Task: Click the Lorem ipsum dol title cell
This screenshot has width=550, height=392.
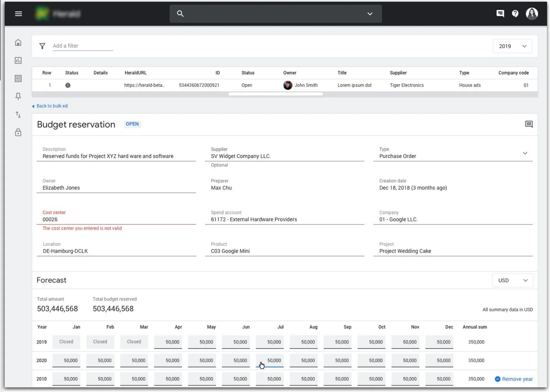Action: (354, 85)
